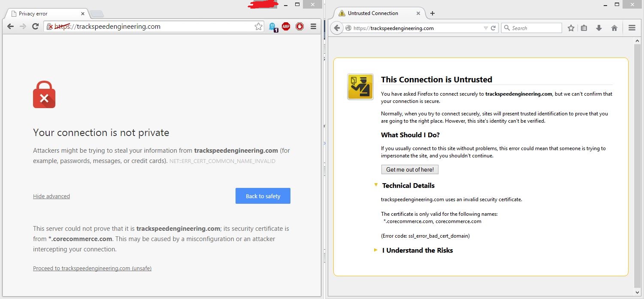Click the NET::ERR_CERT_COMMON_NAME_INVALID error code

pyautogui.click(x=222, y=161)
